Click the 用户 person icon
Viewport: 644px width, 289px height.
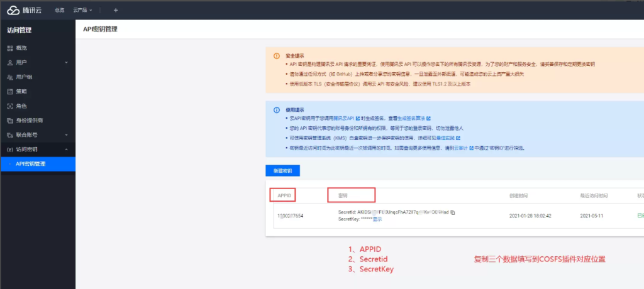pyautogui.click(x=10, y=62)
